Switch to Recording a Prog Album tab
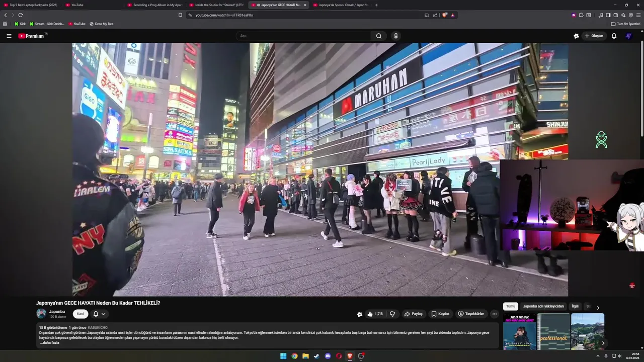This screenshot has height=362, width=644. coord(155,5)
